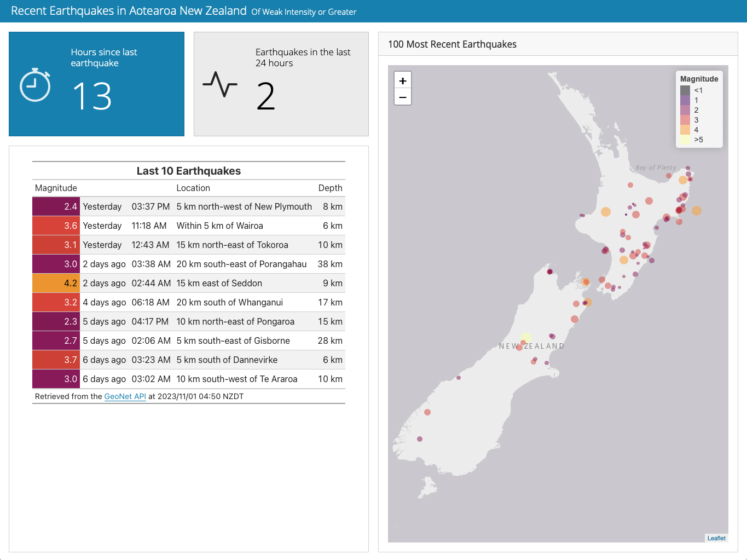
Task: Select the 4.2 magnitude Seddon row
Action: [x=188, y=283]
